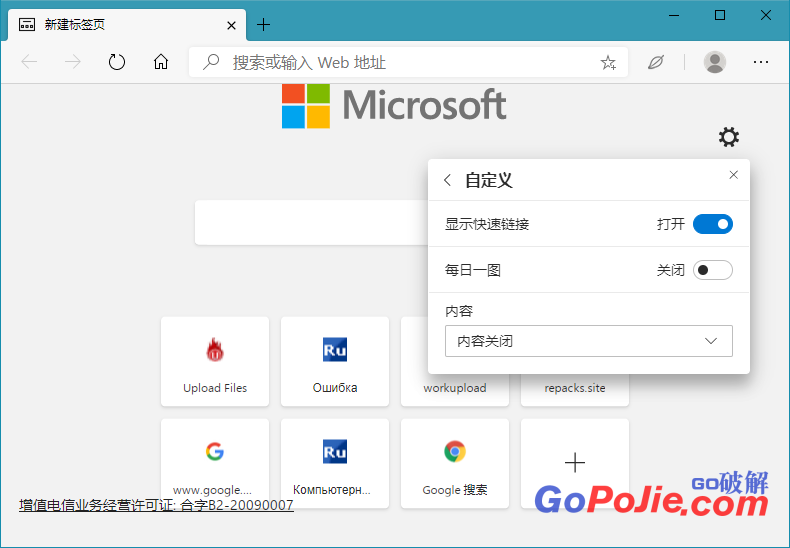Turn on 每日一图 toggle

tap(712, 270)
